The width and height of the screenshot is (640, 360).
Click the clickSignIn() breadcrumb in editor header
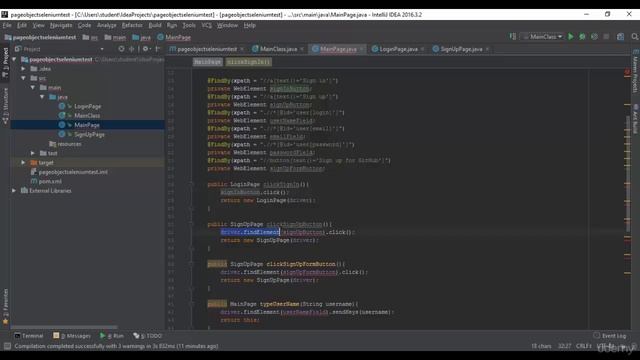point(249,62)
